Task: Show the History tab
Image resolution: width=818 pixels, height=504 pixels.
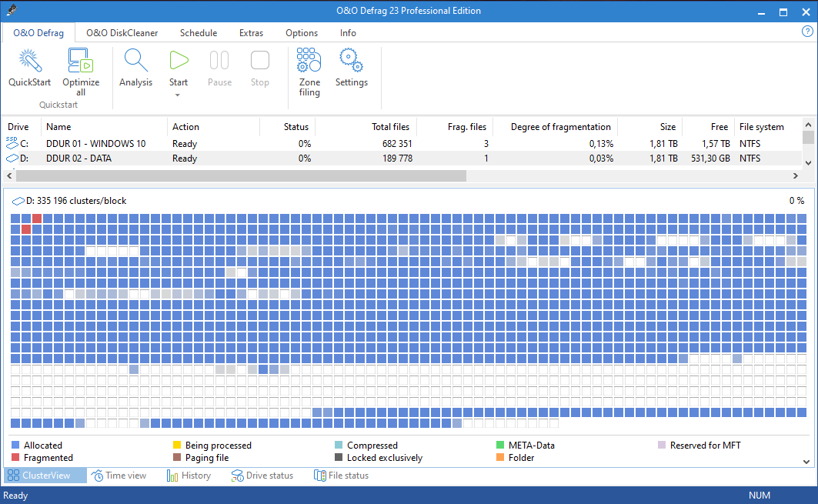Action: [x=189, y=476]
